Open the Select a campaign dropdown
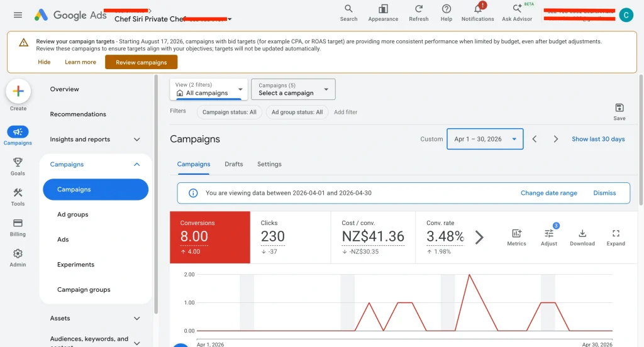644x347 pixels. 293,89
